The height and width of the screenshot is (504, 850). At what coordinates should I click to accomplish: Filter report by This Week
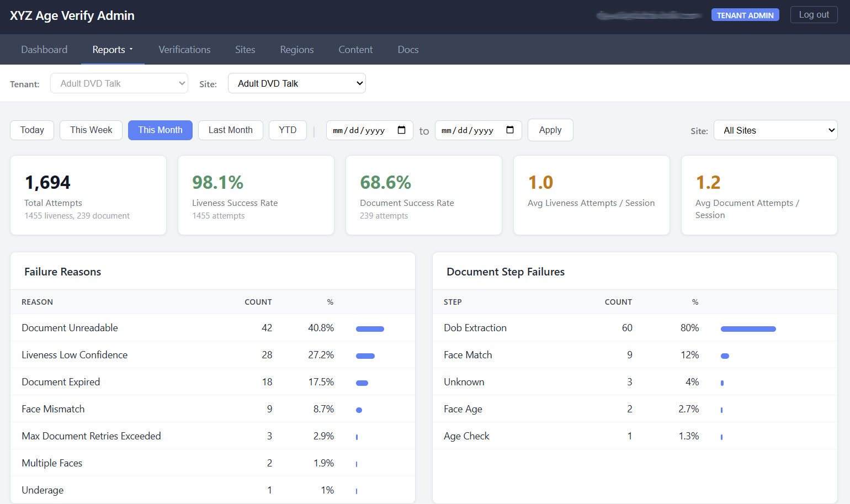click(x=91, y=130)
